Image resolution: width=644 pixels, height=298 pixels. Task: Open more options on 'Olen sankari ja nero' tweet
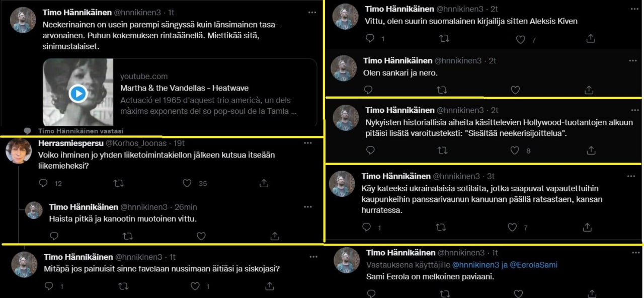coord(632,60)
